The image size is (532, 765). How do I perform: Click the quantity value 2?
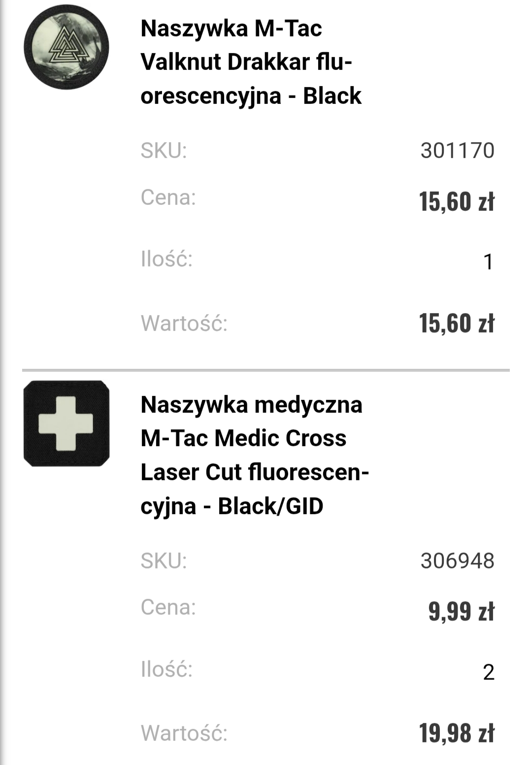(488, 672)
